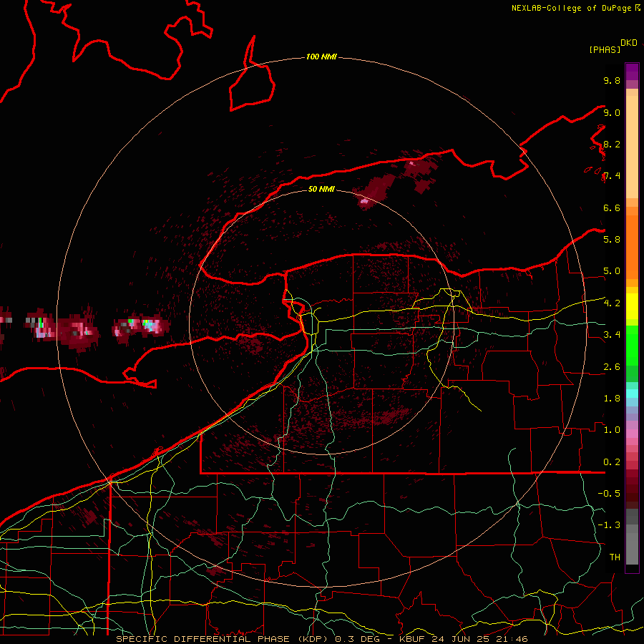Click the 1.8 legend value
This screenshot has width=644, height=644.
[612, 399]
